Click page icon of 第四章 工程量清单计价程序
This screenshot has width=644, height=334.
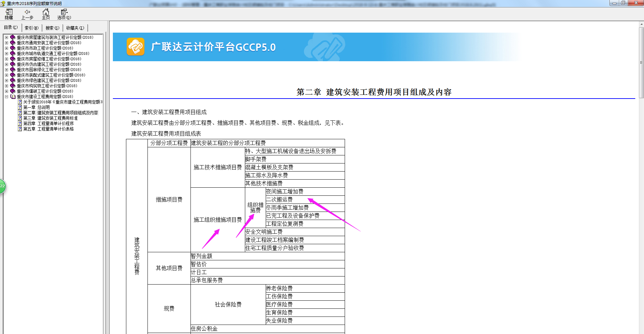pyautogui.click(x=20, y=123)
